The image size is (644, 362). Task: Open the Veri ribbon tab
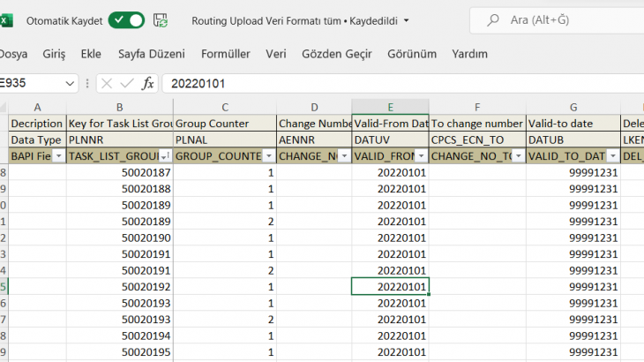275,54
